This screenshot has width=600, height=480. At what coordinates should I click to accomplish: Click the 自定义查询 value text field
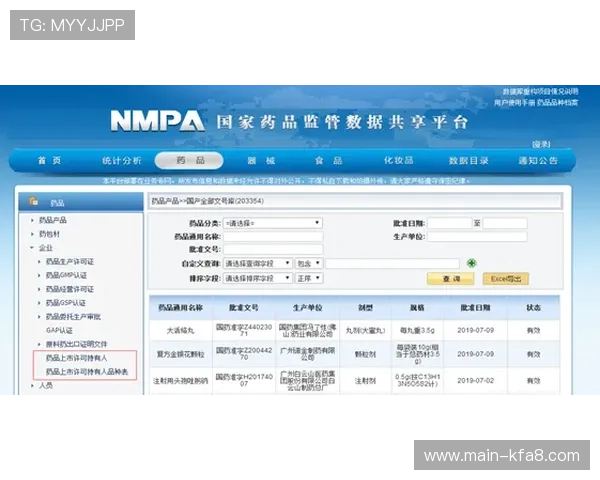point(392,263)
